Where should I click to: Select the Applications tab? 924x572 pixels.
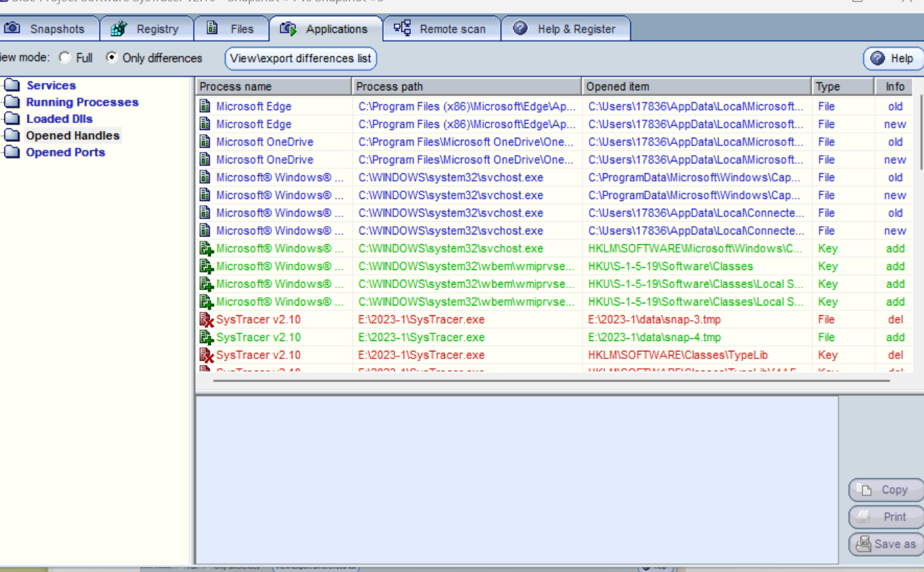[326, 29]
